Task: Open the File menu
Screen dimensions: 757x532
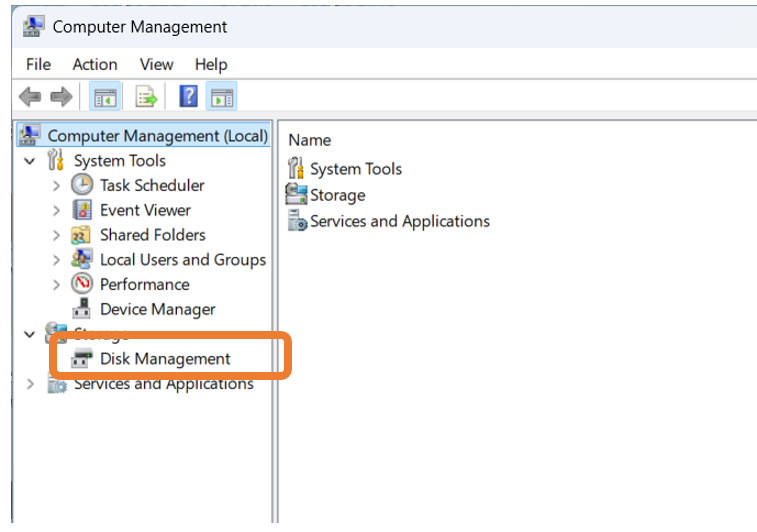Action: 38,64
